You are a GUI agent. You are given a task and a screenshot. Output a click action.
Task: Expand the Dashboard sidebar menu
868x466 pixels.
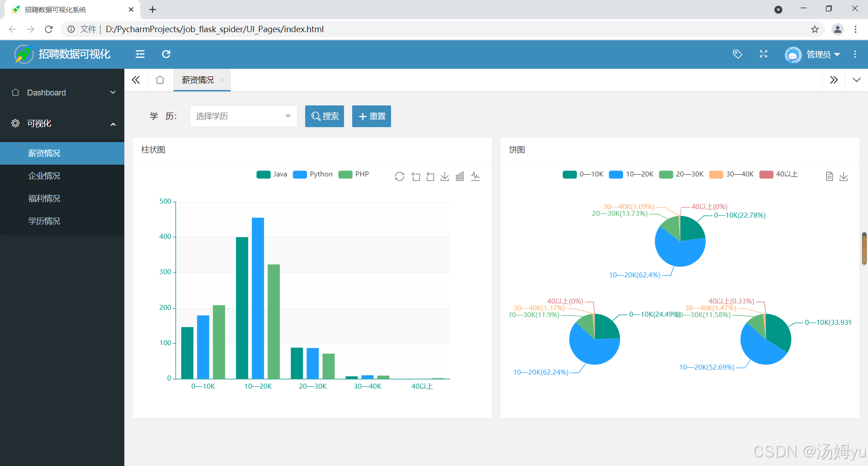point(62,92)
